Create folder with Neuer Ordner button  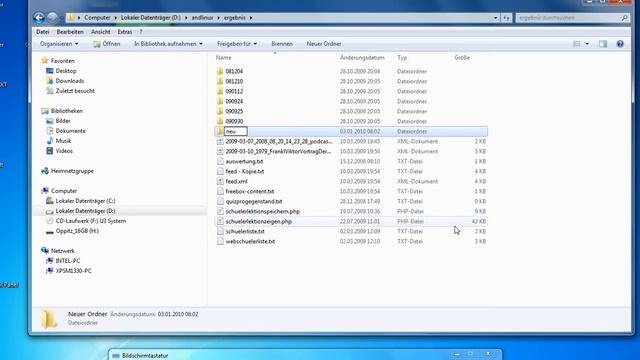(324, 44)
